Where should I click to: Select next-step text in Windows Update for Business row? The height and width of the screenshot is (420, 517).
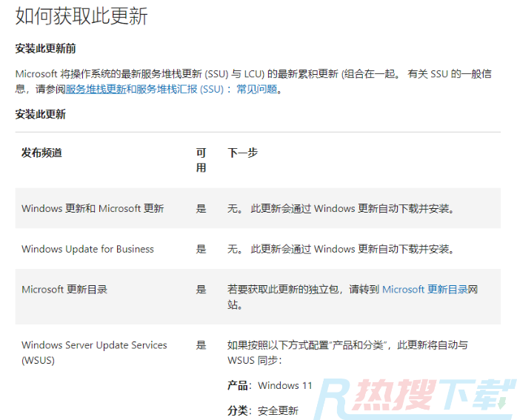(341, 249)
